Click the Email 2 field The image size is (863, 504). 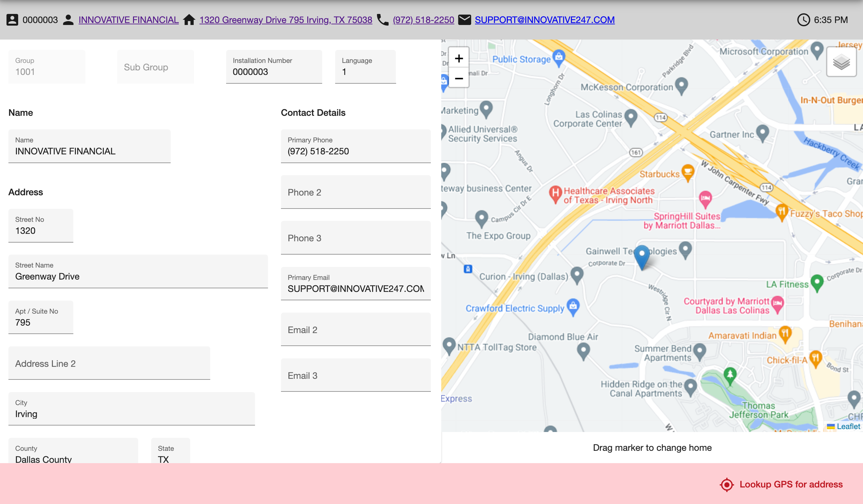(356, 330)
